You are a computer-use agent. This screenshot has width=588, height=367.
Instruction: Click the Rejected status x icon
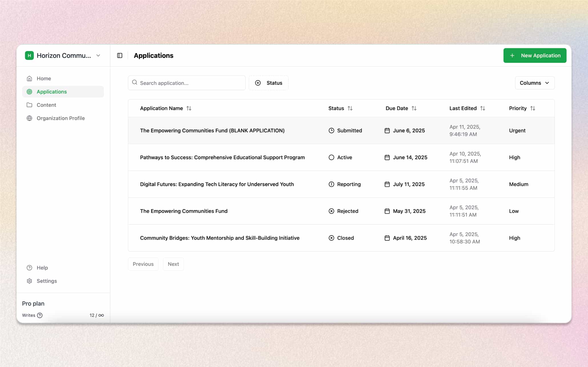coord(331,211)
